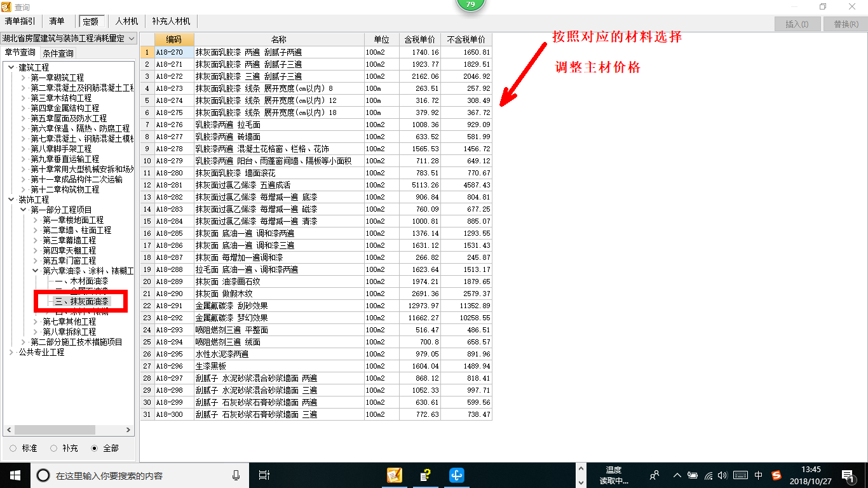868x488 pixels.
Task: Collapse 第六章油漆、涂料、裱糊 tree node
Action: (35, 271)
